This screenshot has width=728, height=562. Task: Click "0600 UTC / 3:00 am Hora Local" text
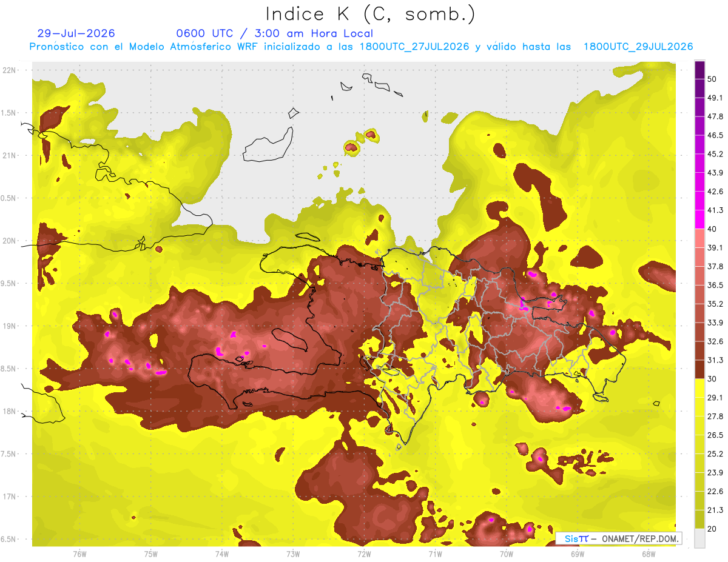tap(274, 33)
